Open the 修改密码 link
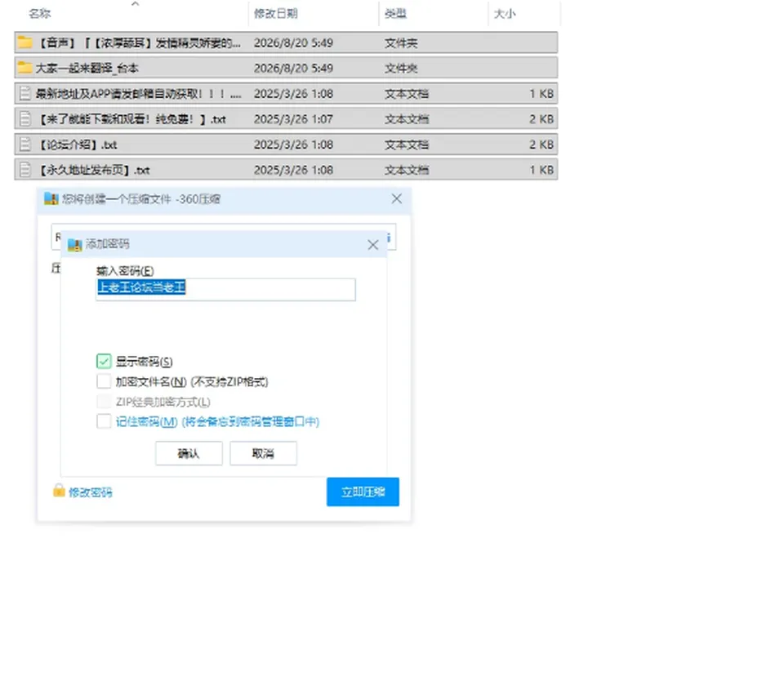This screenshot has width=784, height=681. pyautogui.click(x=91, y=492)
